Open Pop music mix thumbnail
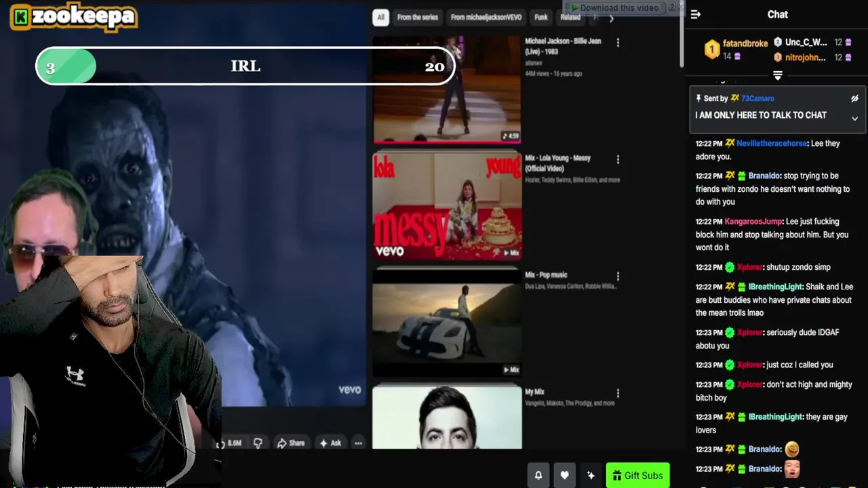 [x=447, y=323]
